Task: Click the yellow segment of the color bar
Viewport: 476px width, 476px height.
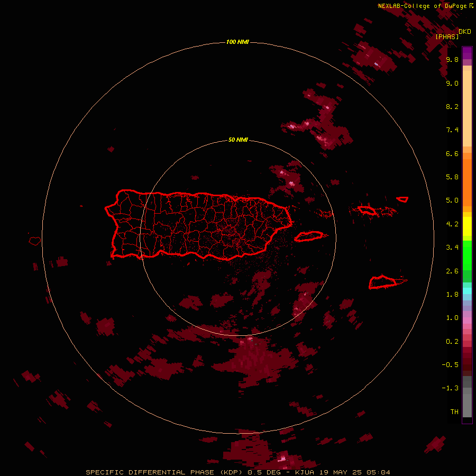Action: point(467,226)
